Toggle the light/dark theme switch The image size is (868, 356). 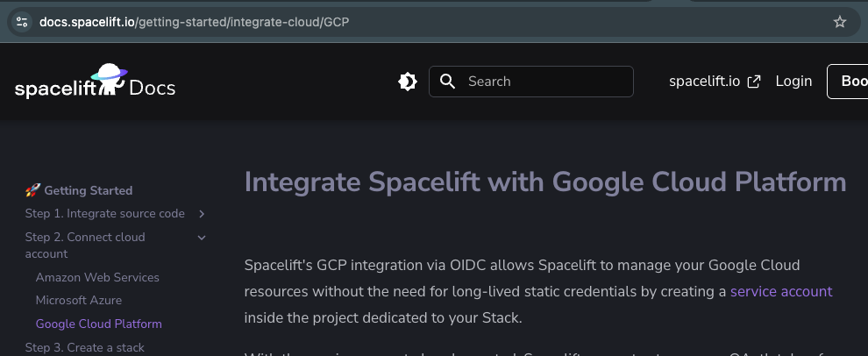408,82
